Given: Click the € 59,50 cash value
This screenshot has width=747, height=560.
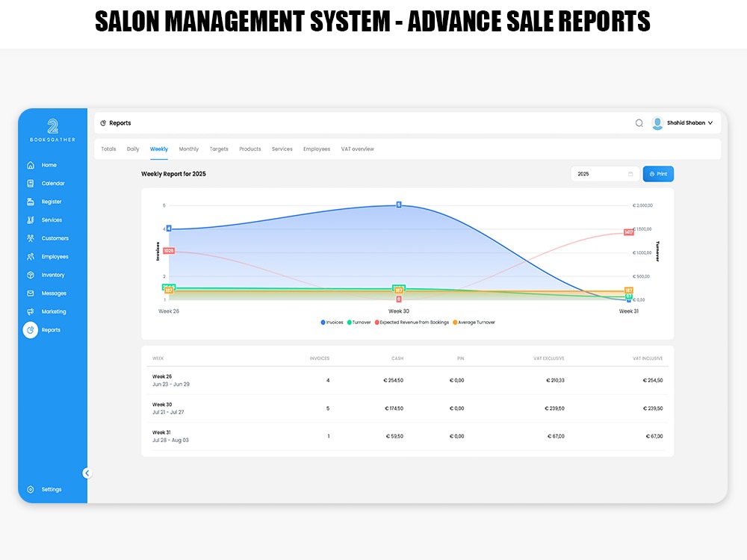Looking at the screenshot, I should click(x=394, y=436).
